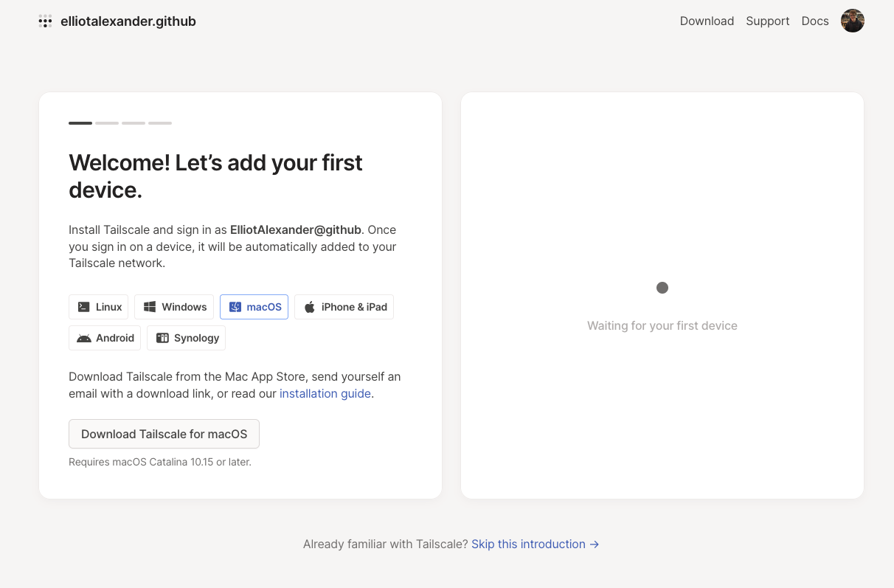This screenshot has width=894, height=588.
Task: Click the Welcome heading text
Action: click(x=215, y=176)
